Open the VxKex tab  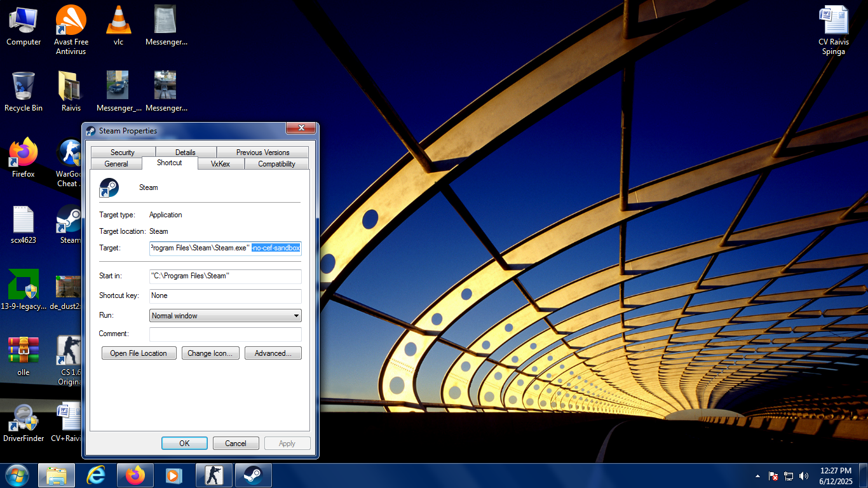pos(220,164)
